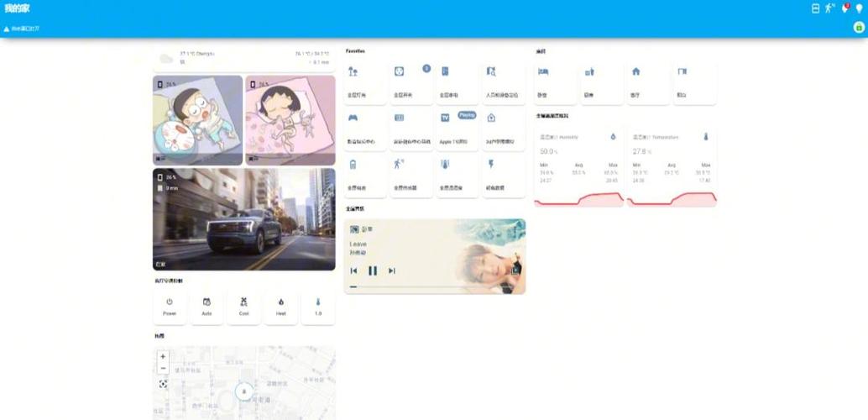This screenshot has height=420, width=868.
Task: Open the socket switches card in Favorites
Action: (x=412, y=83)
